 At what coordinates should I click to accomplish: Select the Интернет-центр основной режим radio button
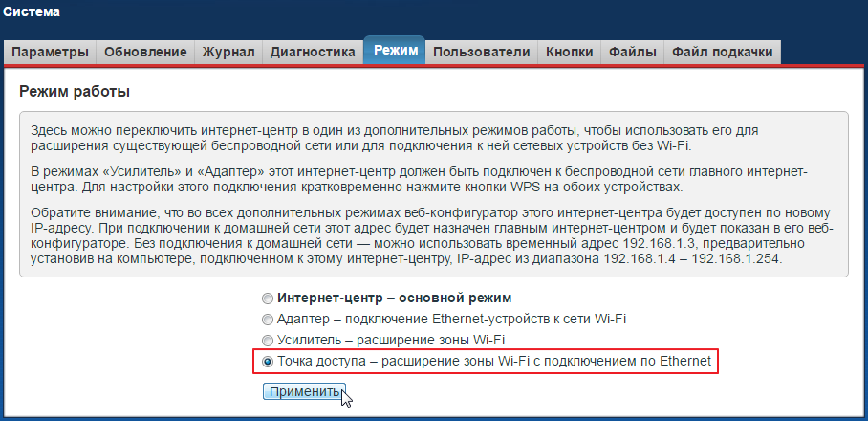tap(268, 298)
